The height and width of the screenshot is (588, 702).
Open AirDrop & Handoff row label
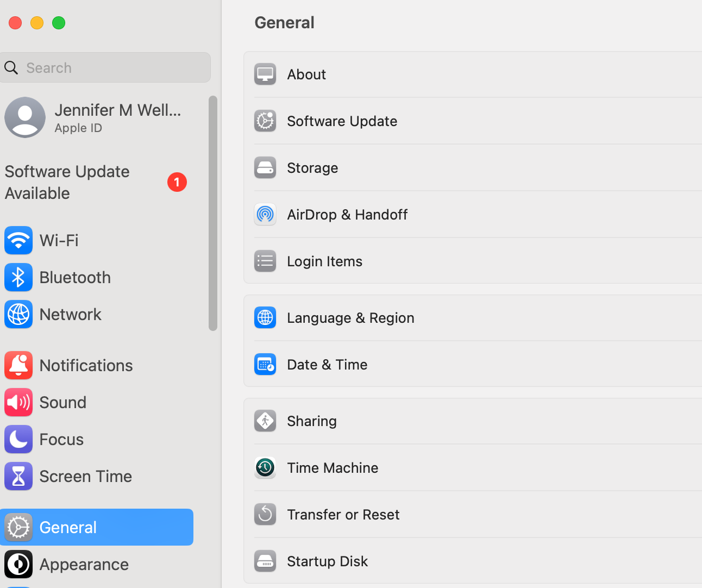click(x=347, y=215)
